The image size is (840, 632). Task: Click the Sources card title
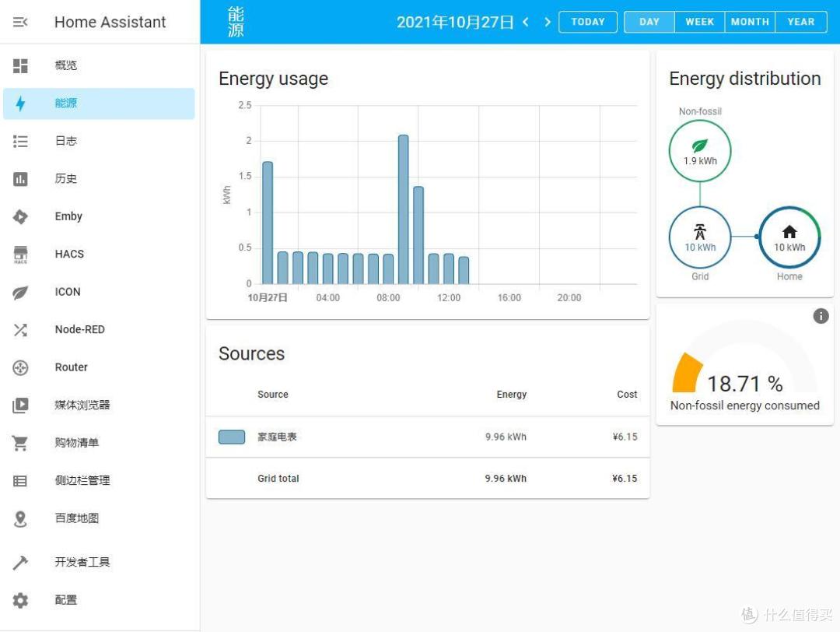251,354
